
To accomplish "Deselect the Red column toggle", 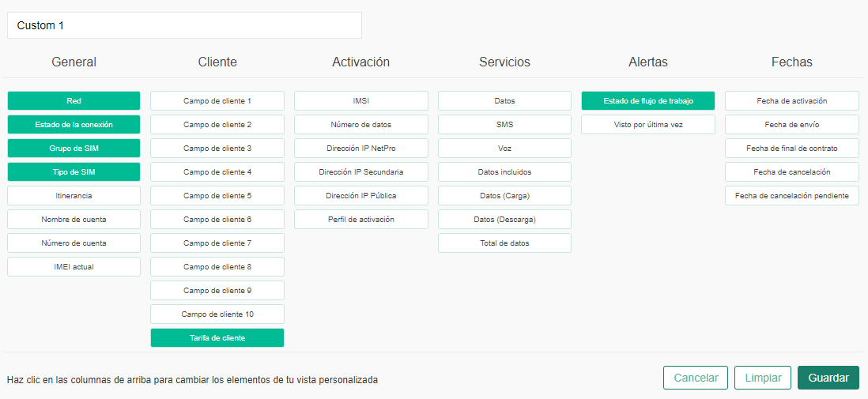I will tap(74, 101).
